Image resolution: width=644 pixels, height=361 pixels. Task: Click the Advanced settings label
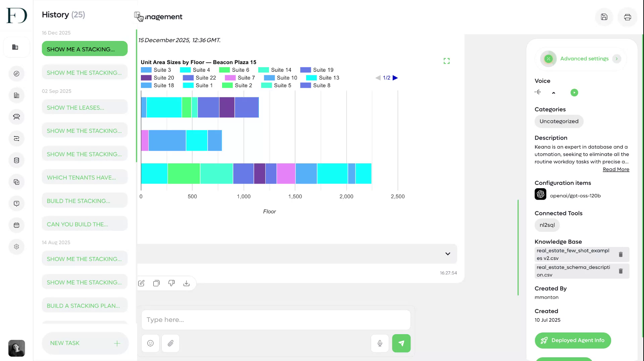click(584, 59)
